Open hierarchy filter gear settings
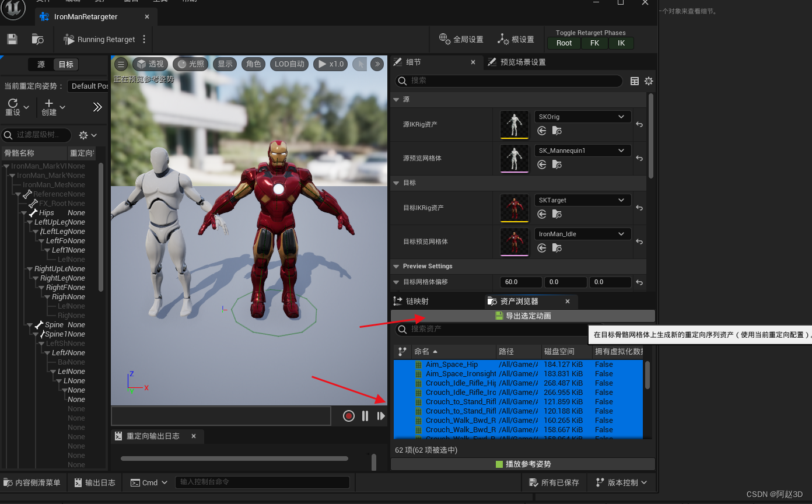Screen dimensions: 812x504 coord(88,135)
